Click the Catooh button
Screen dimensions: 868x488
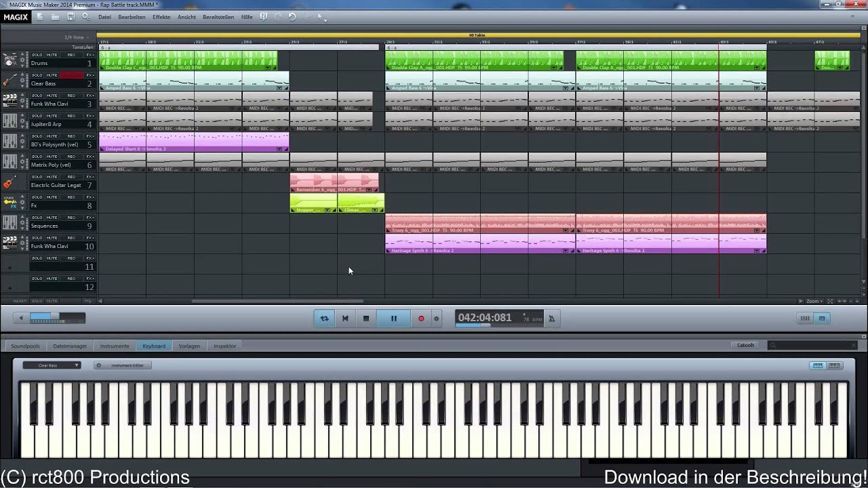[745, 345]
